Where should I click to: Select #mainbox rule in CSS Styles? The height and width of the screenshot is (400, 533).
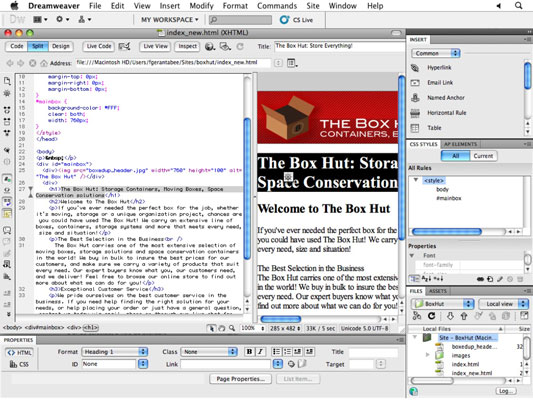[x=449, y=198]
